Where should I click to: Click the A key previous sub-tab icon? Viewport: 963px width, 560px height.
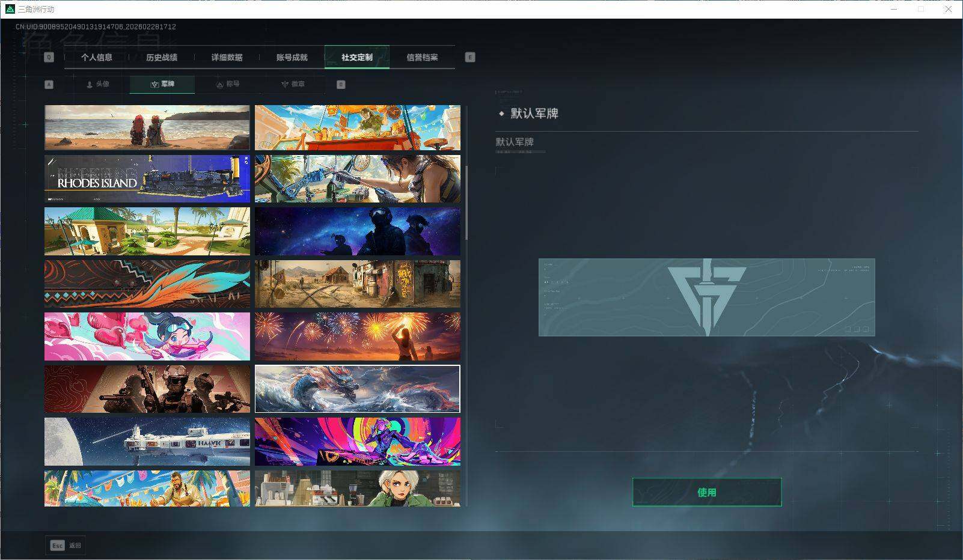49,85
